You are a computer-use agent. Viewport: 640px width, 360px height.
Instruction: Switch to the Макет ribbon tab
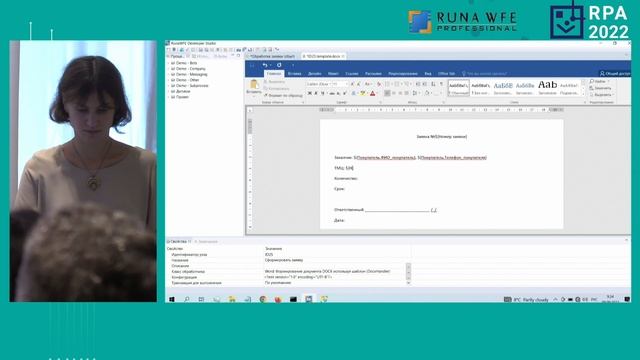point(333,74)
